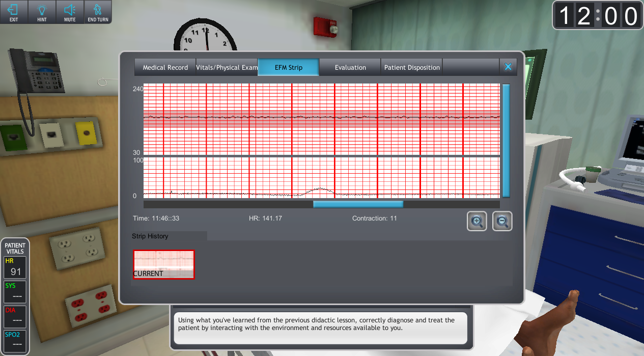Close the patient chart dialog
This screenshot has height=356, width=644.
508,67
